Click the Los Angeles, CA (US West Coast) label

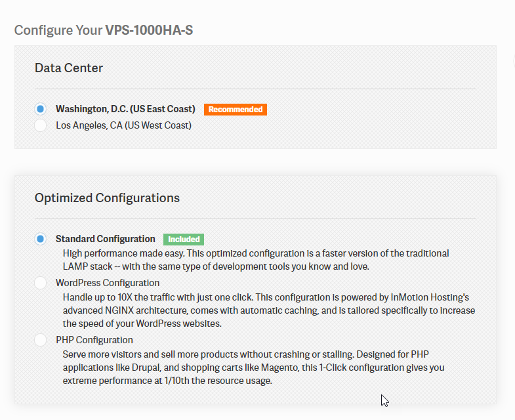point(123,125)
